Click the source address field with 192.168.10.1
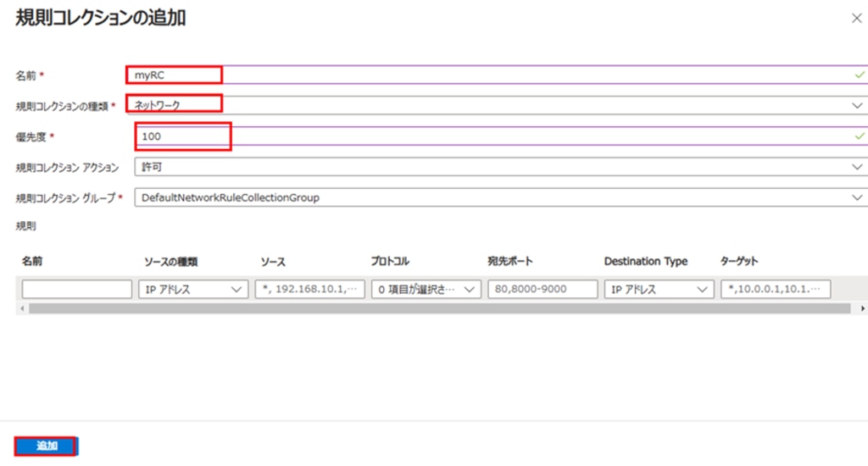The image size is (868, 466). pyautogui.click(x=309, y=289)
